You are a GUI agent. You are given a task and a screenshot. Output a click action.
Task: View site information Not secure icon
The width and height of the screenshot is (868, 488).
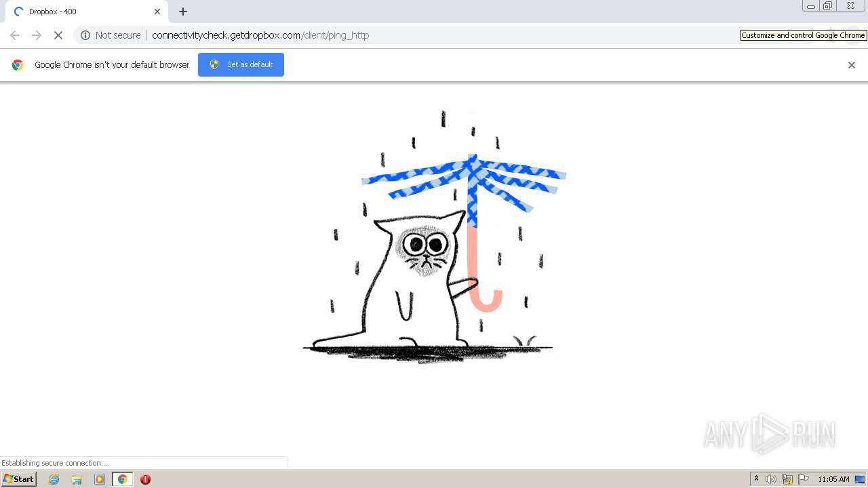coord(85,35)
